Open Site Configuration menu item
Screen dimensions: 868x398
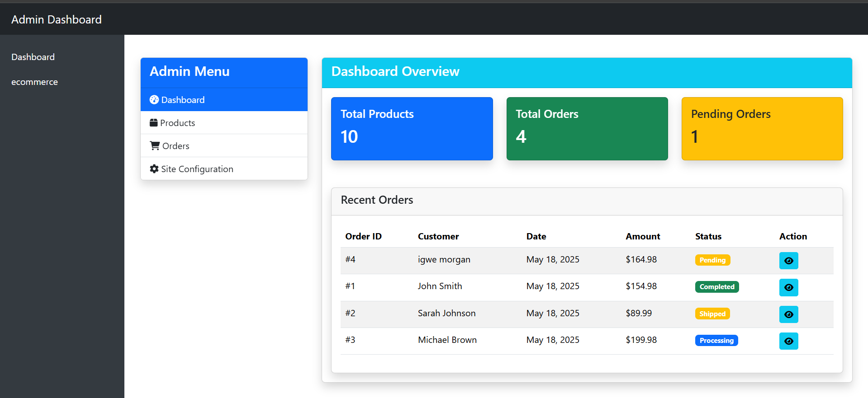point(197,169)
